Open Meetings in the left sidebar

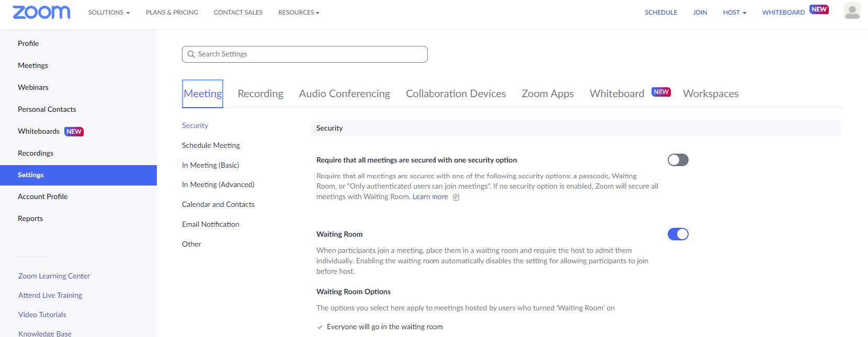pos(33,65)
